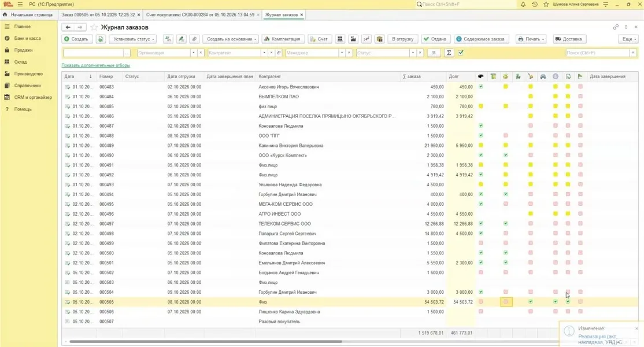Click the horizontal scrollbar under the table
This screenshot has width=644, height=347.
pos(205,341)
